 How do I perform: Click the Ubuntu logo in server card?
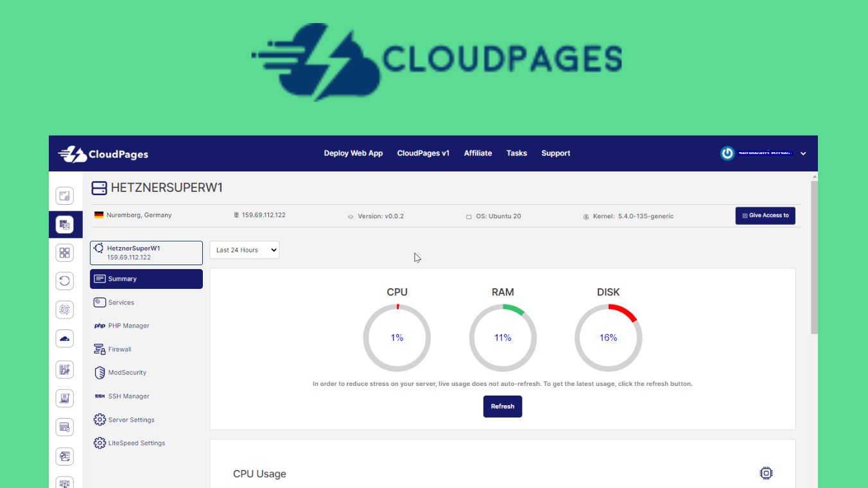click(x=99, y=248)
